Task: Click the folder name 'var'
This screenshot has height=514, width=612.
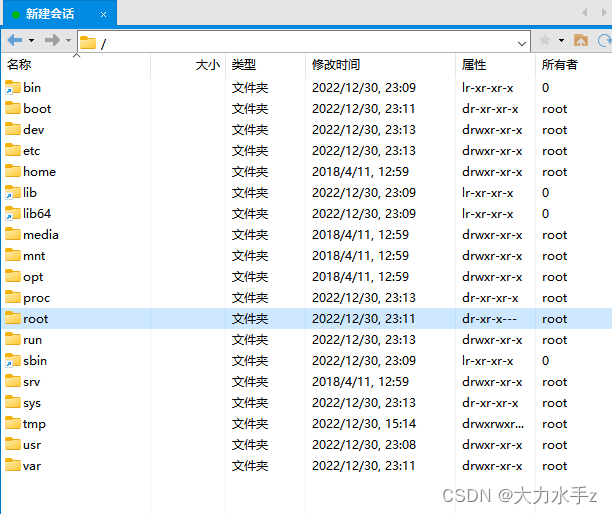Action: click(x=32, y=466)
